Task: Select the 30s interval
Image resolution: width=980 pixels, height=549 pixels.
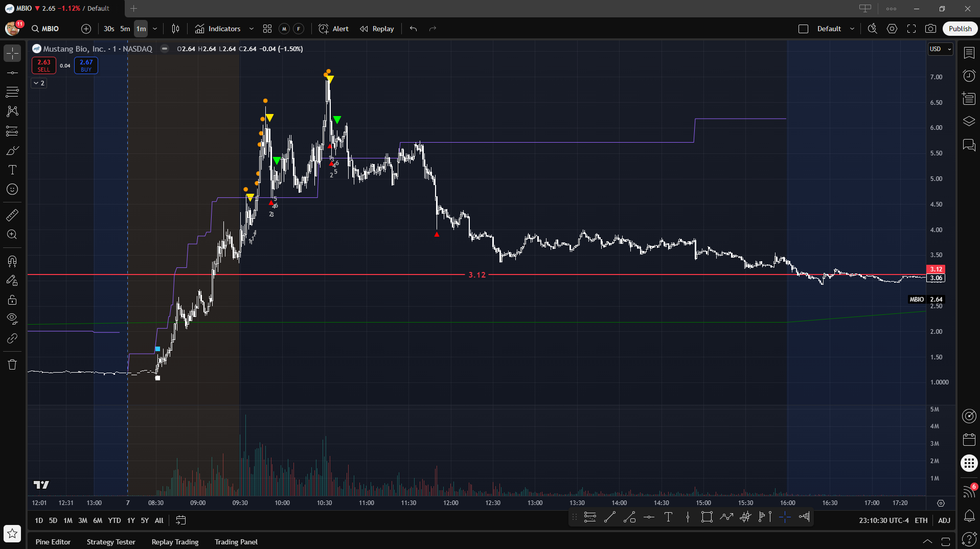Action: point(109,29)
